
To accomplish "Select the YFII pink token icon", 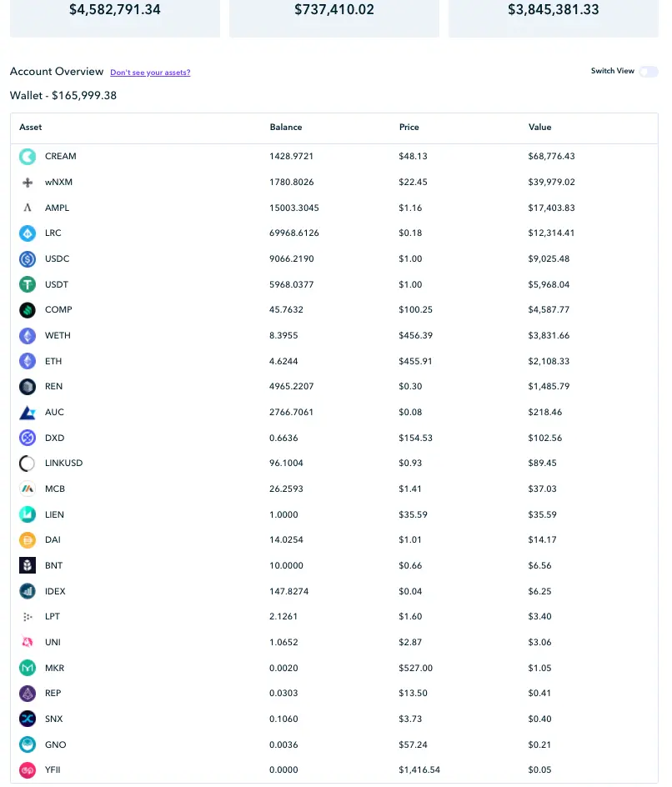I will (x=28, y=770).
